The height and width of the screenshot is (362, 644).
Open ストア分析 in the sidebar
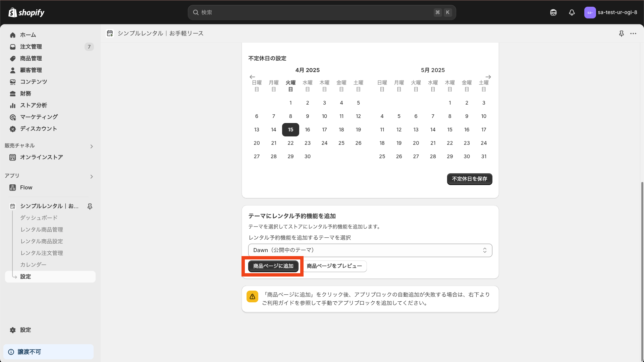click(34, 105)
